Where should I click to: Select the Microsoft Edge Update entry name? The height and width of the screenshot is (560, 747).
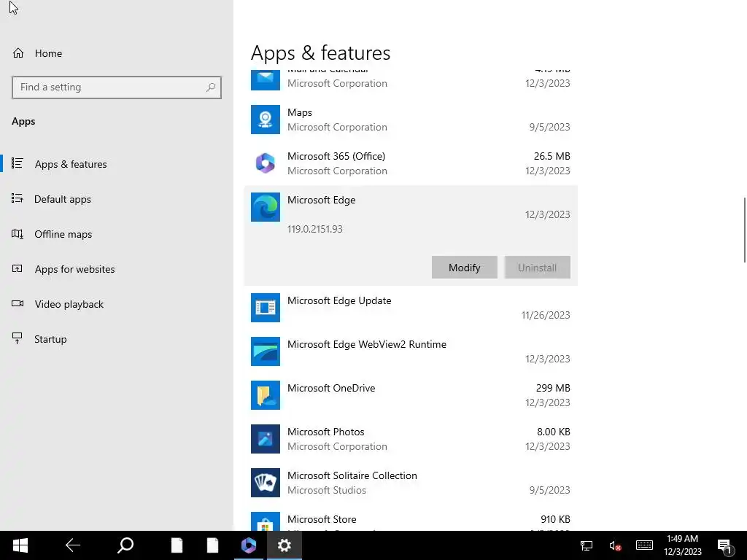click(x=339, y=301)
